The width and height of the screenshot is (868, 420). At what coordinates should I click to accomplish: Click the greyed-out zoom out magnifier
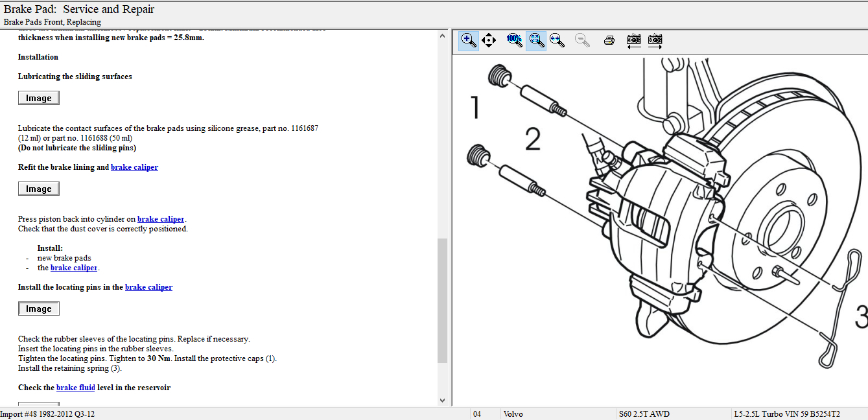click(582, 40)
